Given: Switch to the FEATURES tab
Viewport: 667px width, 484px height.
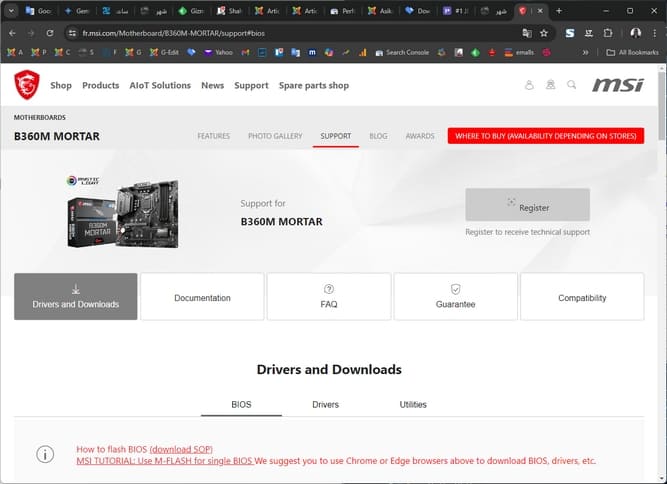Looking at the screenshot, I should [214, 136].
